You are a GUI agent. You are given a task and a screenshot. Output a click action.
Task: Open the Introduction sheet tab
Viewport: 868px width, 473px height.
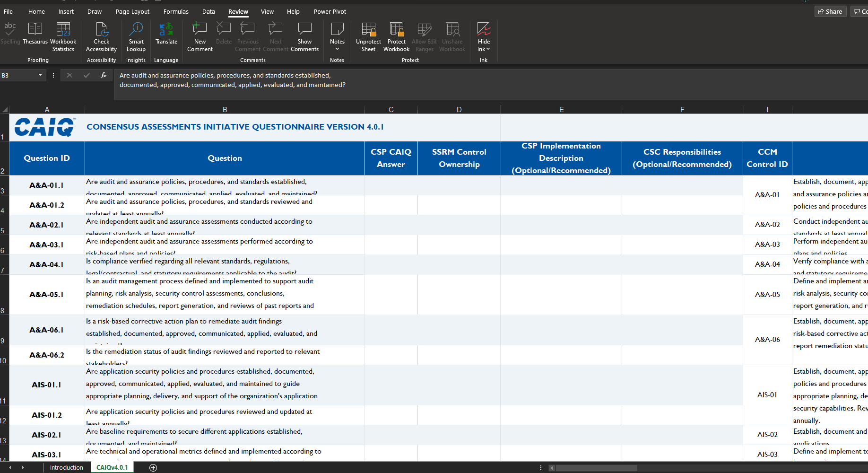point(66,467)
